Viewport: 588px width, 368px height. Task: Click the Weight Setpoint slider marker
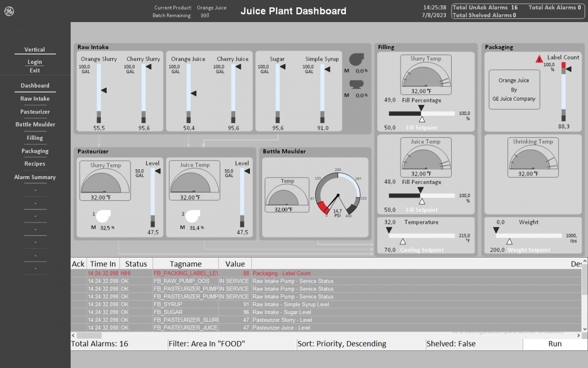coord(510,241)
